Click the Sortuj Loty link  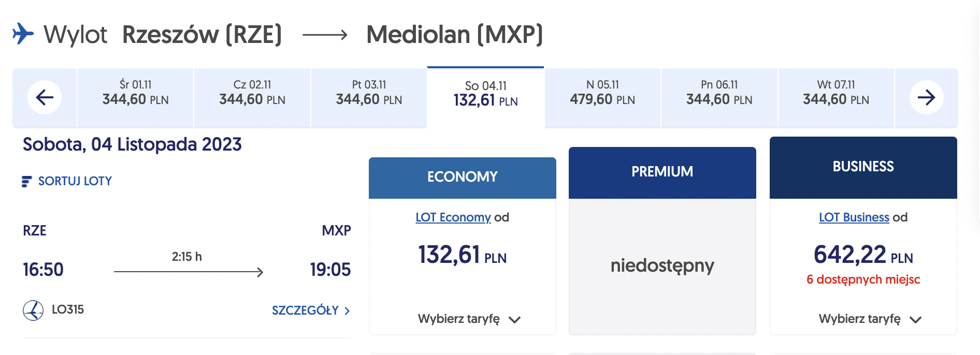point(75,181)
